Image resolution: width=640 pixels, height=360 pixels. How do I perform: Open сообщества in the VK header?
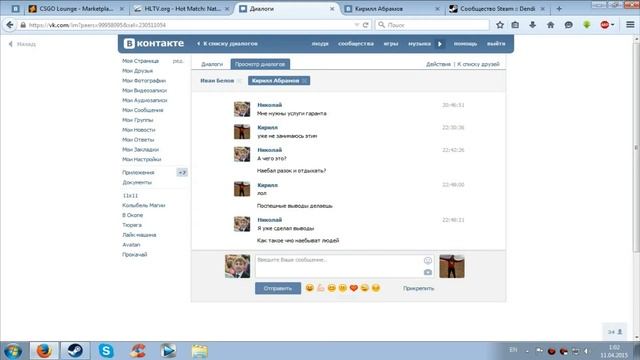[356, 44]
